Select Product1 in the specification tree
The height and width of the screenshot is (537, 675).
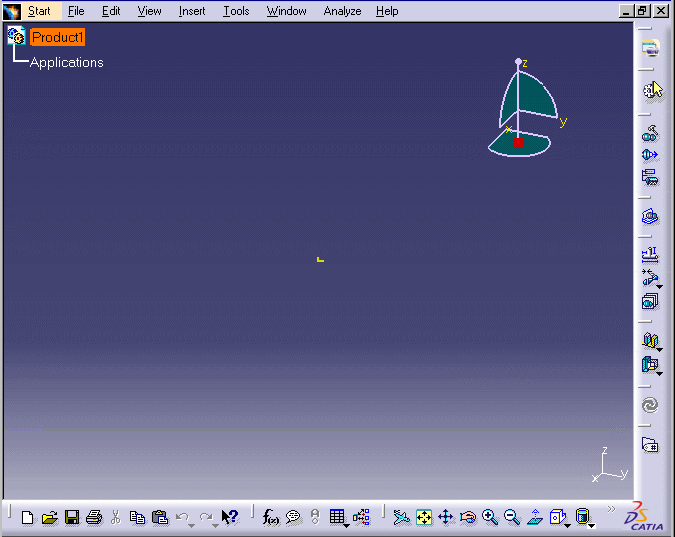57,37
